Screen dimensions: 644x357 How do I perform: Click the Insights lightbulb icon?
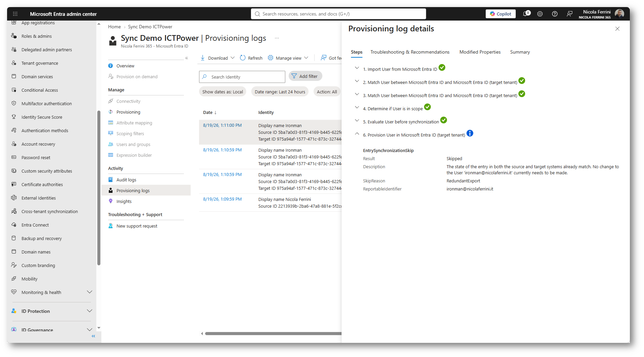pyautogui.click(x=110, y=201)
